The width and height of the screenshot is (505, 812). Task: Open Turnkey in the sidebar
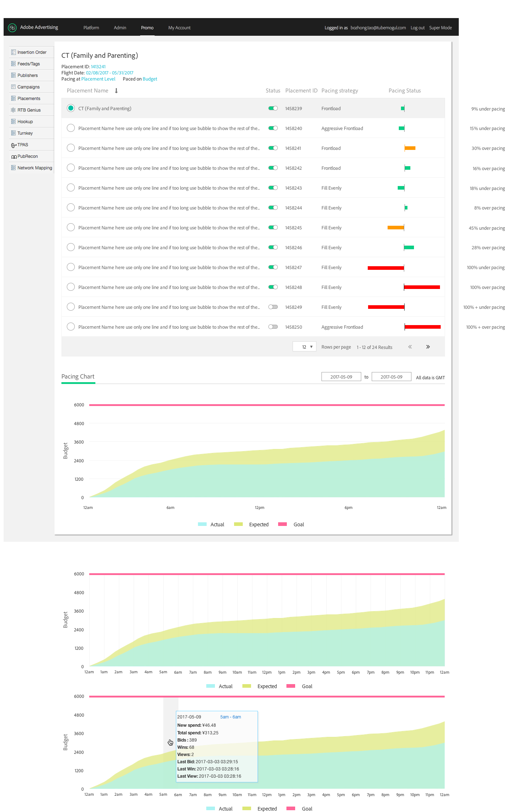32,133
